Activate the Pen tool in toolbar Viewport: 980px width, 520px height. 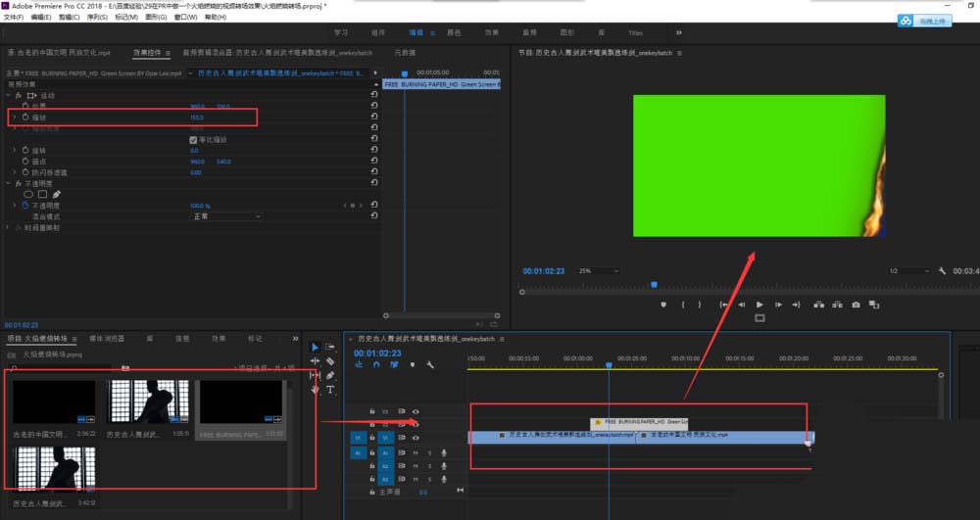(x=330, y=375)
